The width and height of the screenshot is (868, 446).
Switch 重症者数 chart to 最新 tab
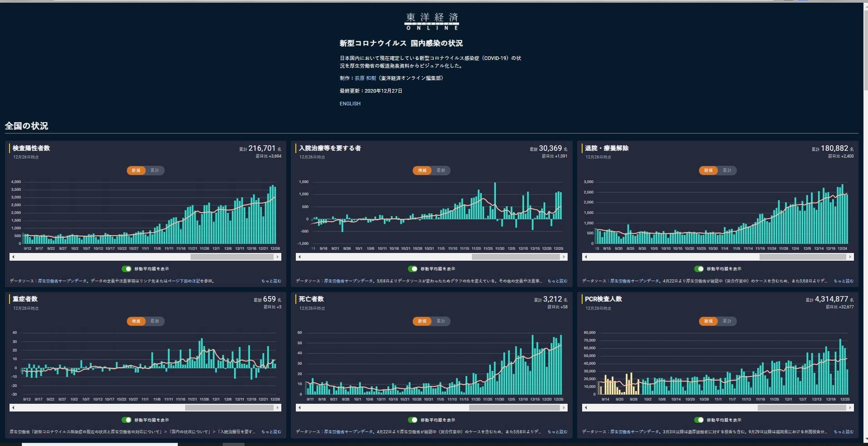(155, 321)
